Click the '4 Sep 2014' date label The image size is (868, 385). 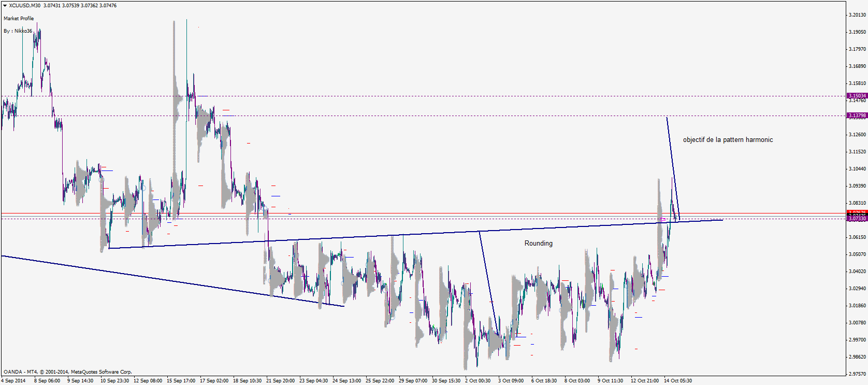[x=13, y=381]
